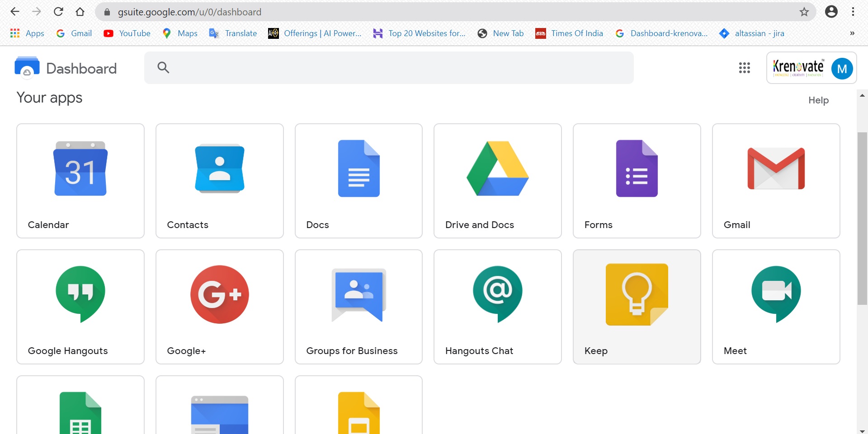Click the scrollbar down arrow

pyautogui.click(x=862, y=431)
